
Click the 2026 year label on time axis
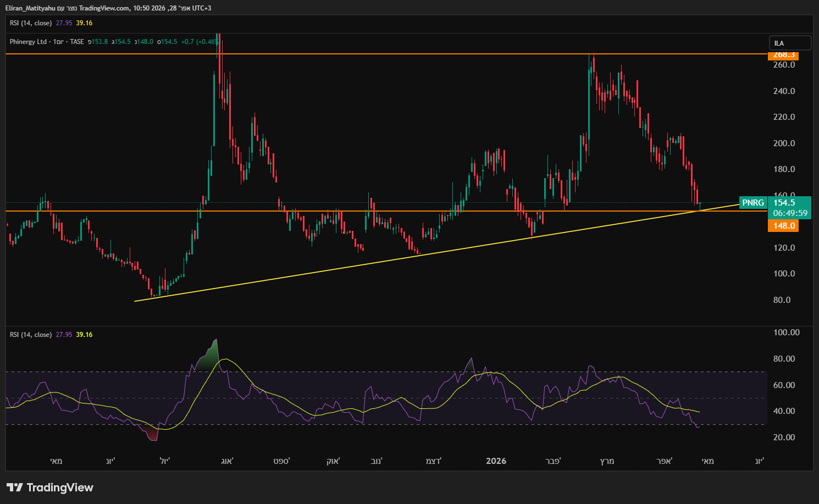496,461
